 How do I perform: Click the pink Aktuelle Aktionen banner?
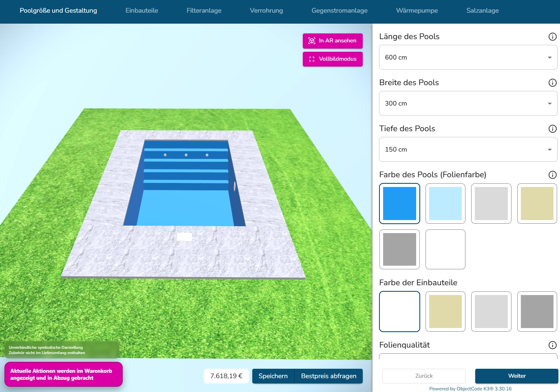(63, 374)
